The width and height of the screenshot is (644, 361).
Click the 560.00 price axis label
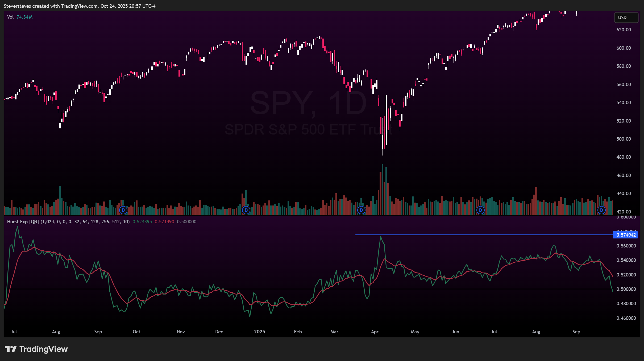(x=624, y=85)
